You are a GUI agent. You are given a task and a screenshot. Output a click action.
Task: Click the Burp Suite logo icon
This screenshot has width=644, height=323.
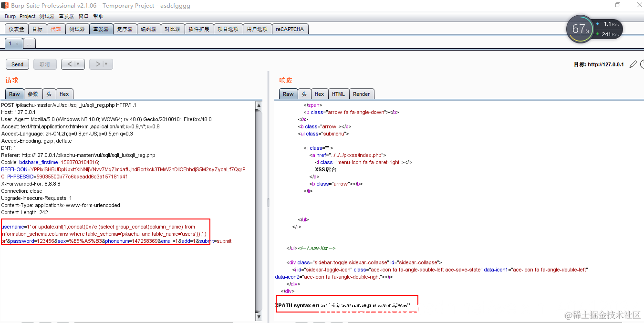pos(5,5)
